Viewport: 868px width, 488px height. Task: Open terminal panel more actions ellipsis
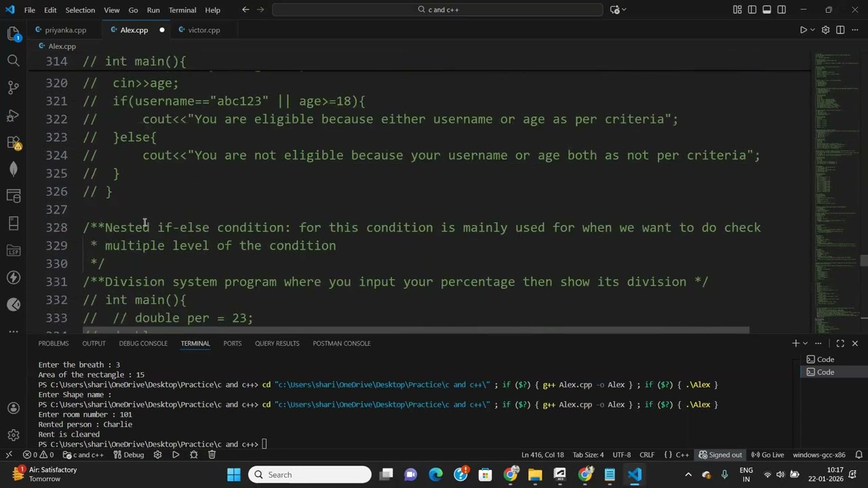click(x=818, y=344)
